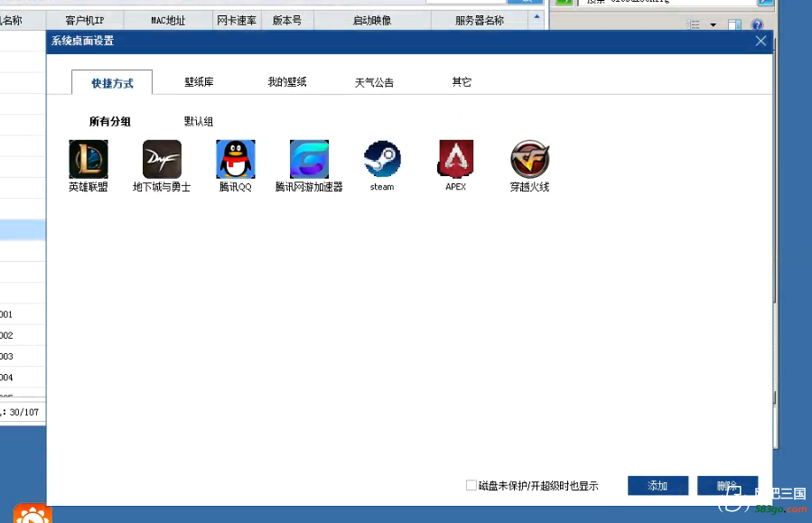Sort by 客户机IP column header
The height and width of the screenshot is (523, 812).
(85, 21)
